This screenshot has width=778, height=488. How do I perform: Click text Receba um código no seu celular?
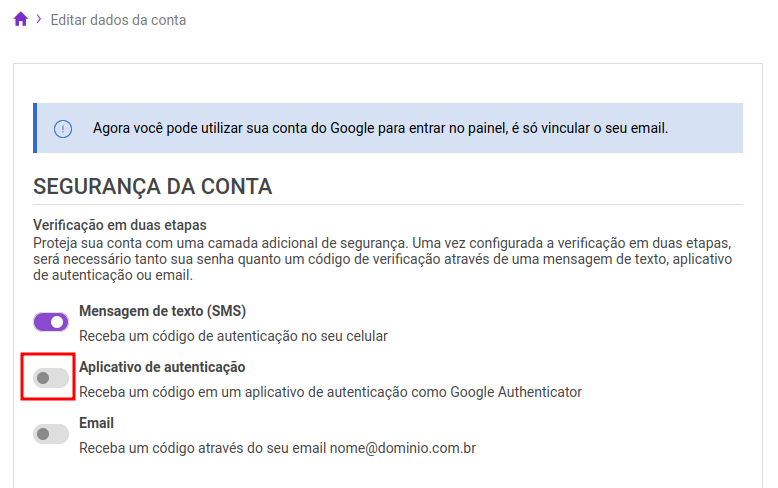click(233, 336)
